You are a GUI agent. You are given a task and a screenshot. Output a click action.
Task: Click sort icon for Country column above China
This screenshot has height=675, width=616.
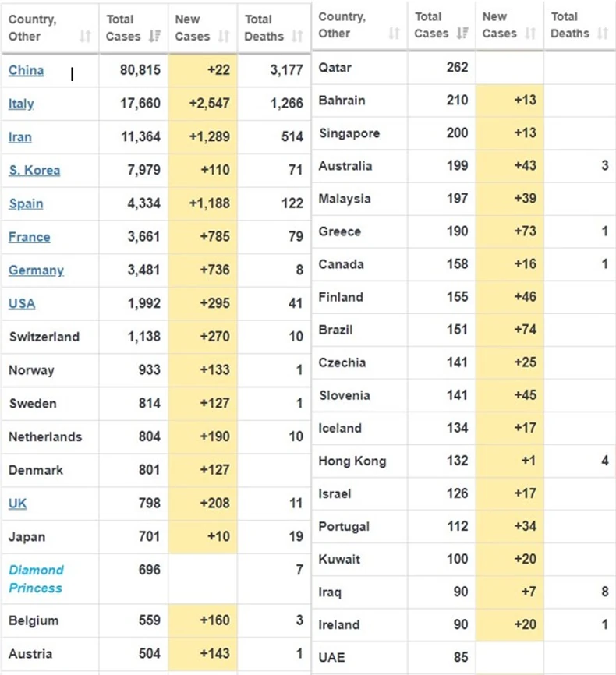pyautogui.click(x=85, y=37)
